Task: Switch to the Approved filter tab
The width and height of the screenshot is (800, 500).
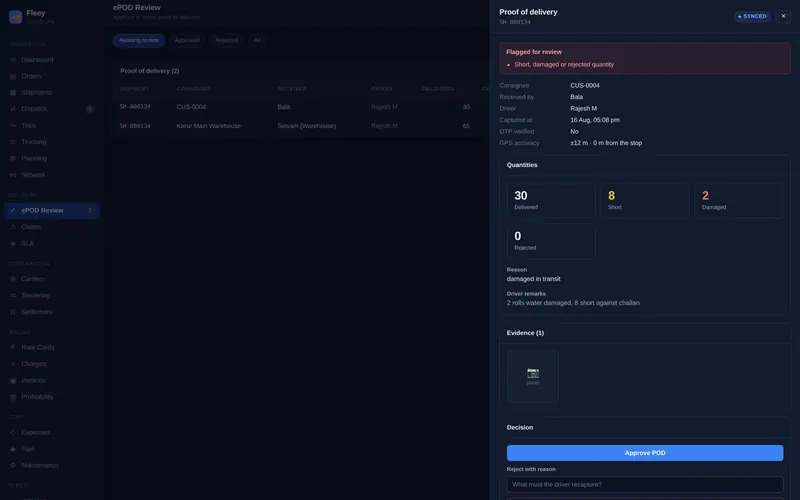Action: 187,40
